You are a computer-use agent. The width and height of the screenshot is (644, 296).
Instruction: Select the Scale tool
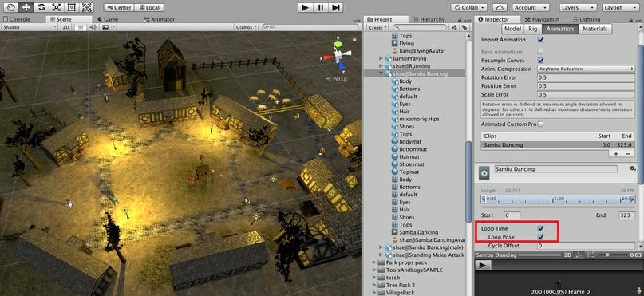coord(57,7)
